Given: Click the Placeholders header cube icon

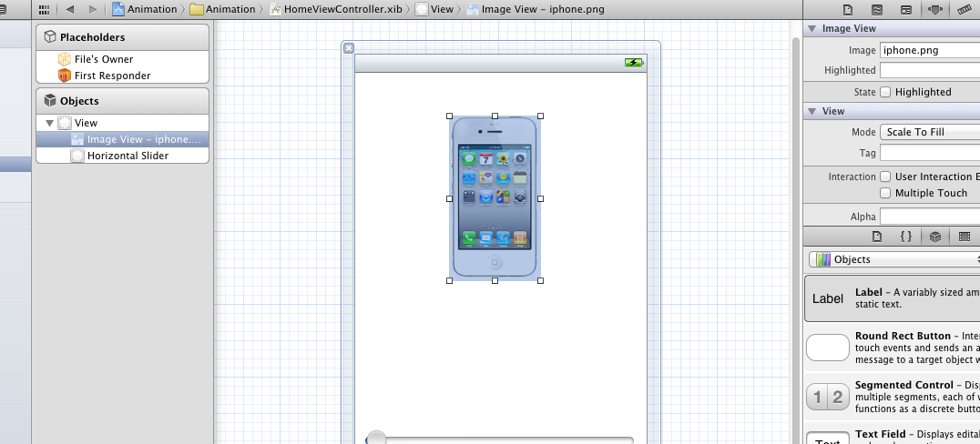Looking at the screenshot, I should point(50,36).
